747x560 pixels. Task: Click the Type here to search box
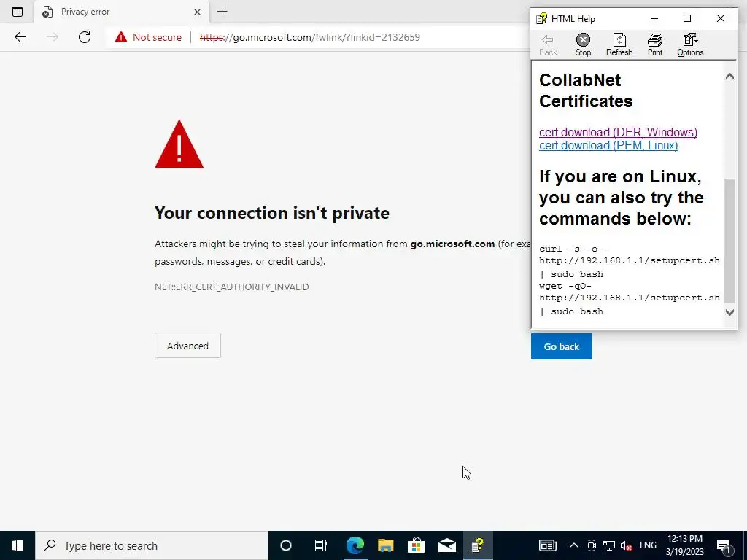click(152, 545)
